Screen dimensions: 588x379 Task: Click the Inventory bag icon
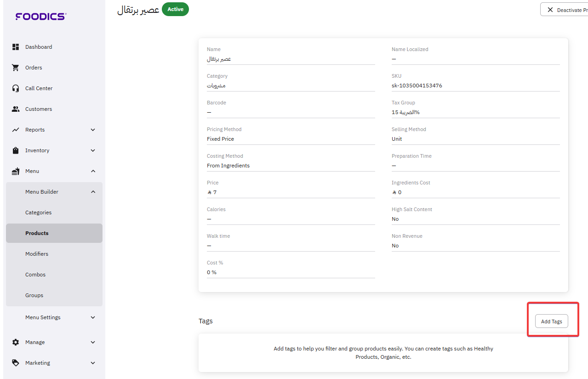16,150
